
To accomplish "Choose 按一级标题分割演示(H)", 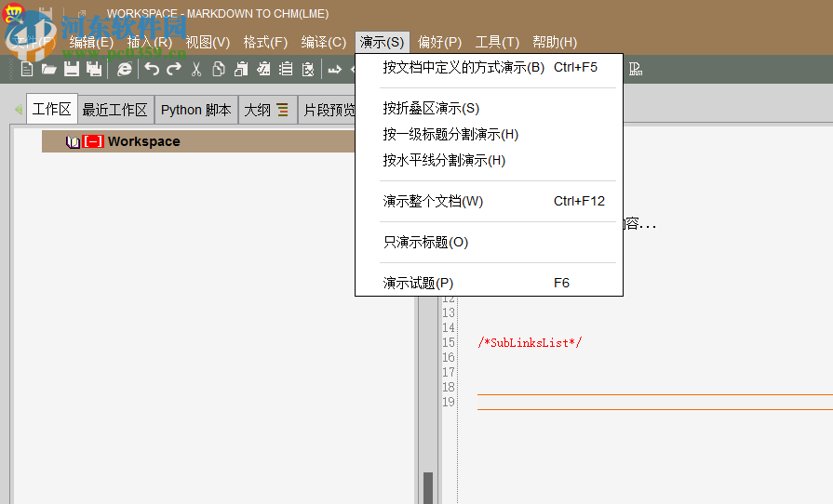I will (x=489, y=134).
